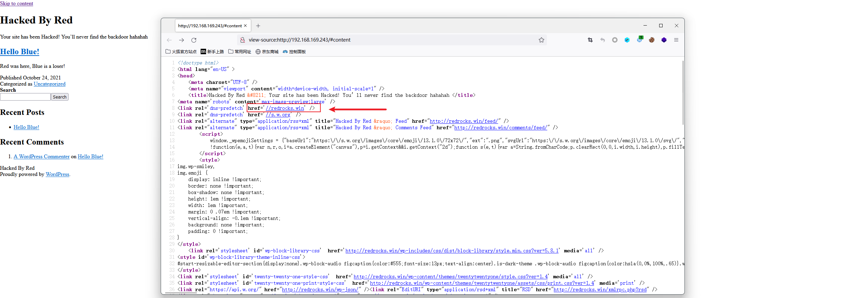Open the purple diamond extension
This screenshot has width=868, height=298.
(x=664, y=40)
